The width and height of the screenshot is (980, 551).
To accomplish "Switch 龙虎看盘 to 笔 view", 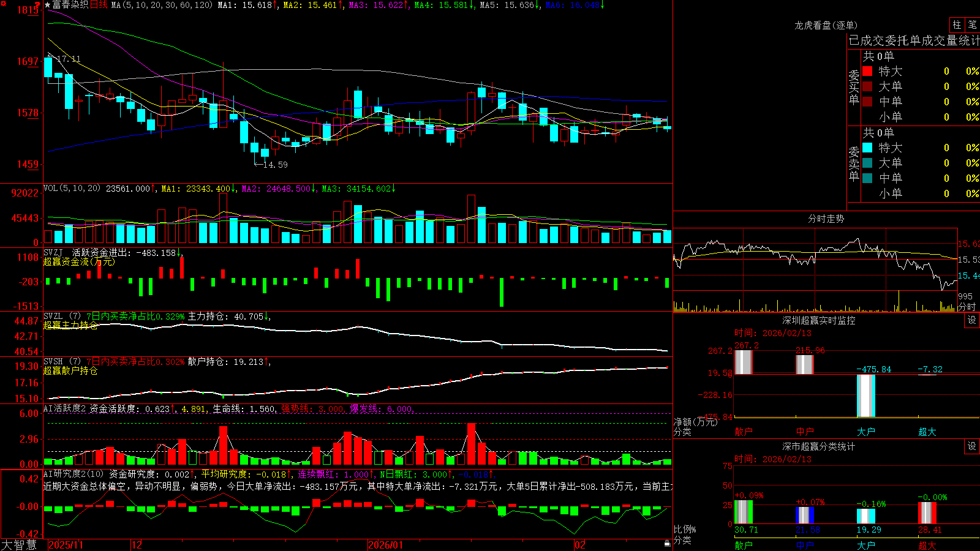I will pyautogui.click(x=972, y=25).
